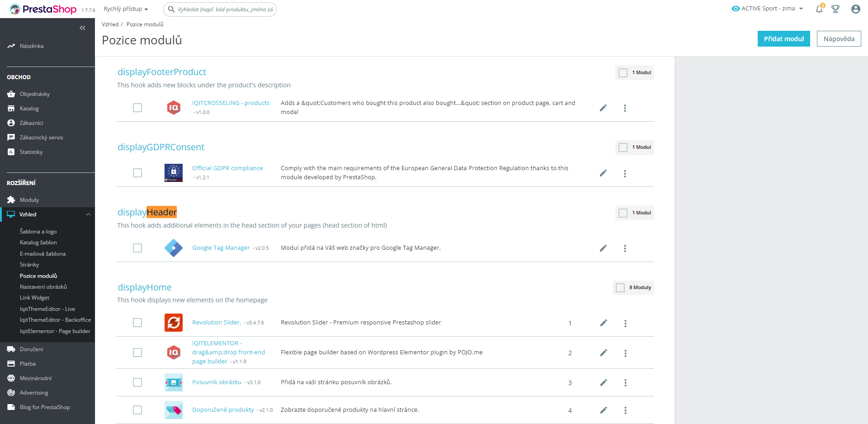Open the displayFooterProduct hook link
The height and width of the screenshot is (424, 868).
click(162, 72)
